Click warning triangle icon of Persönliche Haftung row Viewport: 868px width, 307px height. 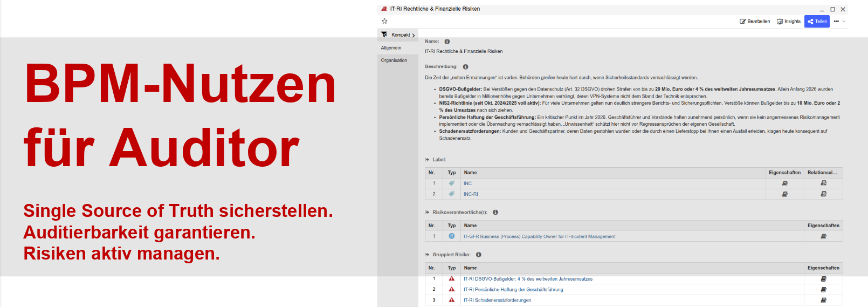452,290
